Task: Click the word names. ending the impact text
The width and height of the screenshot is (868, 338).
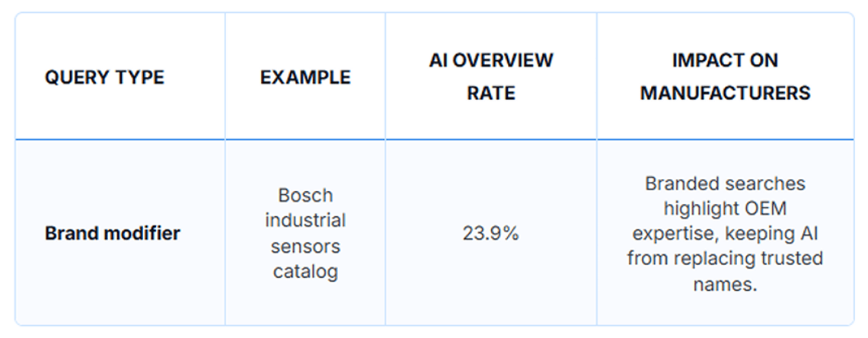Action: (x=725, y=283)
